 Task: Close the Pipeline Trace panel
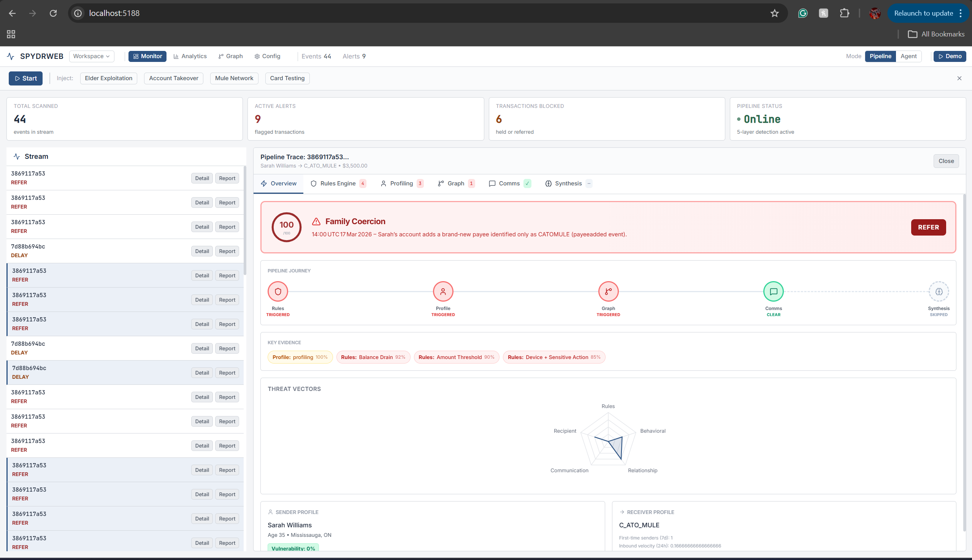946,161
